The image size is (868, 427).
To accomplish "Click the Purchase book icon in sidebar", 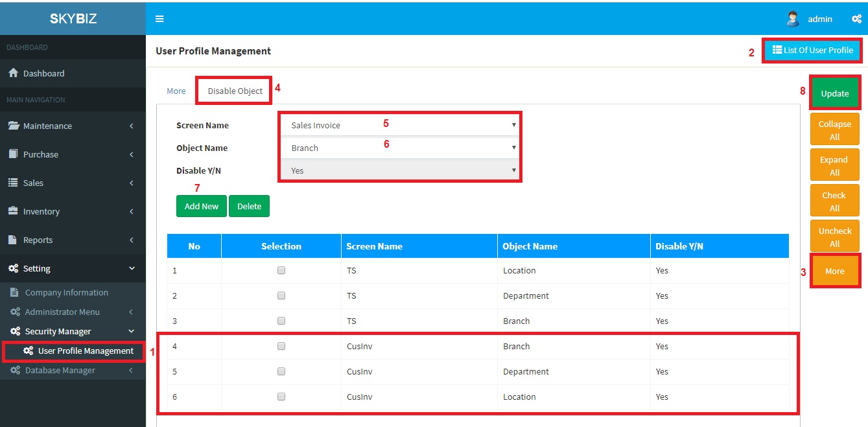I will (x=13, y=154).
